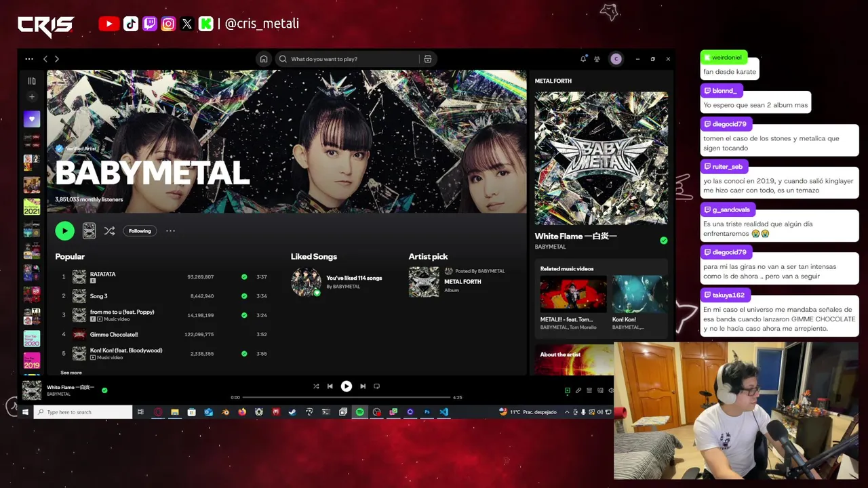Open more options menu next to Following
The width and height of the screenshot is (868, 488).
[170, 231]
